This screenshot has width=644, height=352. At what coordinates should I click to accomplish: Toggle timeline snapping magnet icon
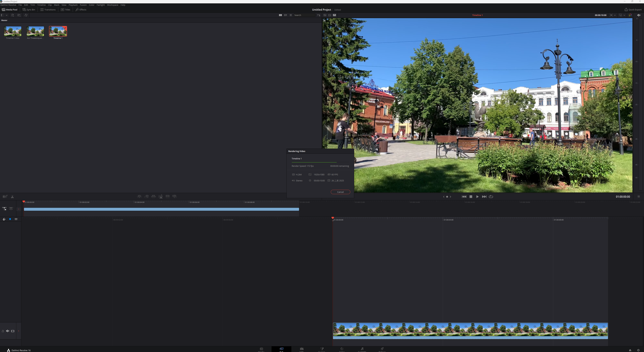[4, 219]
